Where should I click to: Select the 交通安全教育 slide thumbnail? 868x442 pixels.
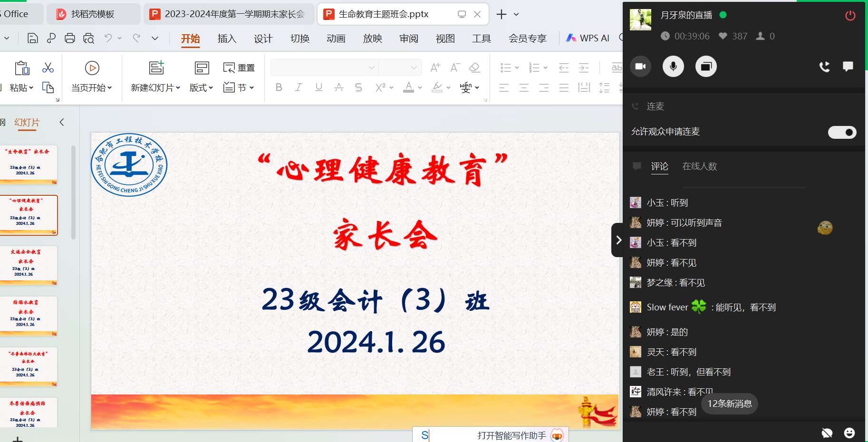29,264
